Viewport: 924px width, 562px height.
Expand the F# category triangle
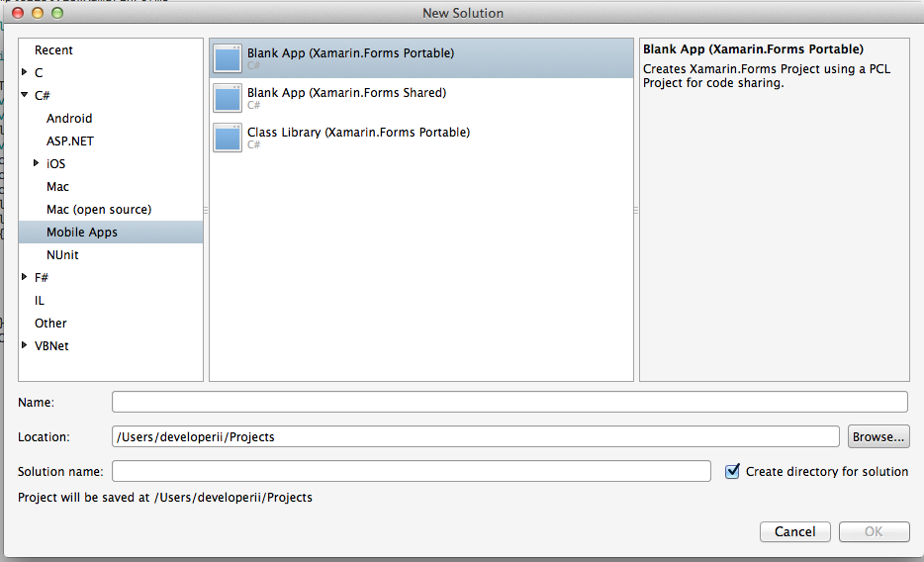(x=24, y=276)
